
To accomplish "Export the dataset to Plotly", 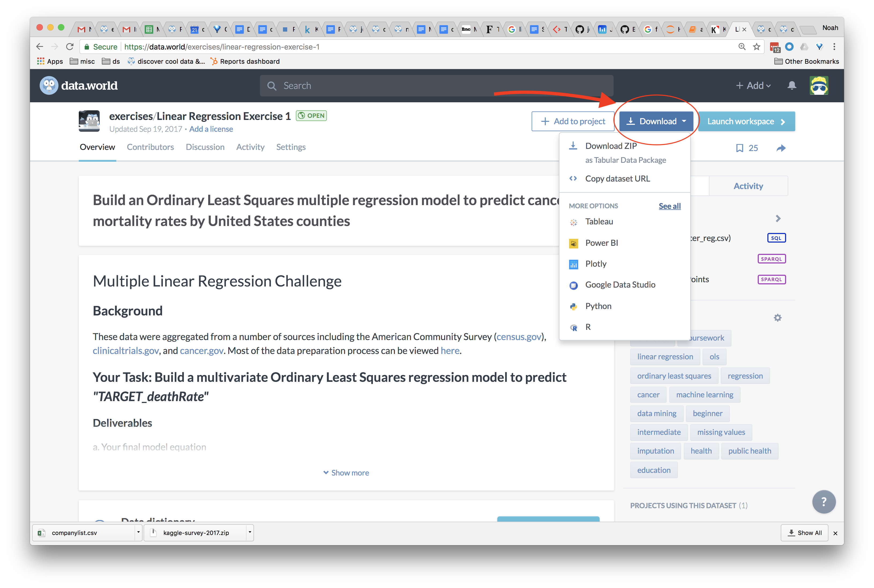I will (596, 264).
